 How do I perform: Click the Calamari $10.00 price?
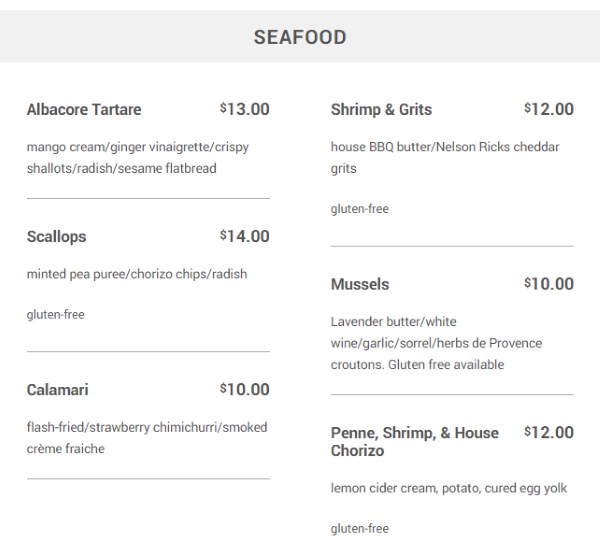click(x=245, y=390)
